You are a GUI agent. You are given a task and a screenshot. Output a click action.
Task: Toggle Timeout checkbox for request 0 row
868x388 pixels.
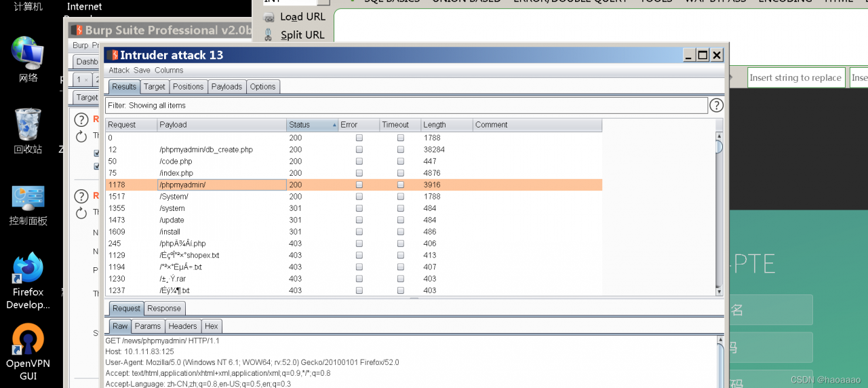(x=401, y=138)
